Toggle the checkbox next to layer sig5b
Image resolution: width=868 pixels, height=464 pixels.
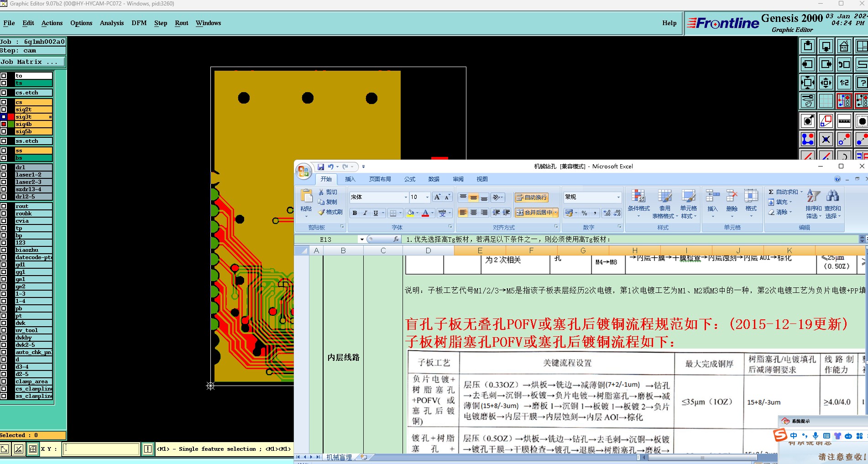point(4,131)
